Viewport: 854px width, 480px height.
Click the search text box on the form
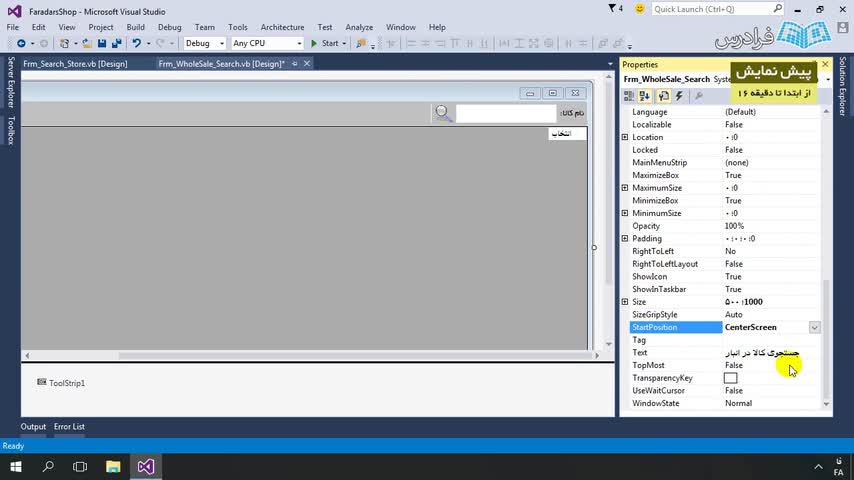(505, 113)
